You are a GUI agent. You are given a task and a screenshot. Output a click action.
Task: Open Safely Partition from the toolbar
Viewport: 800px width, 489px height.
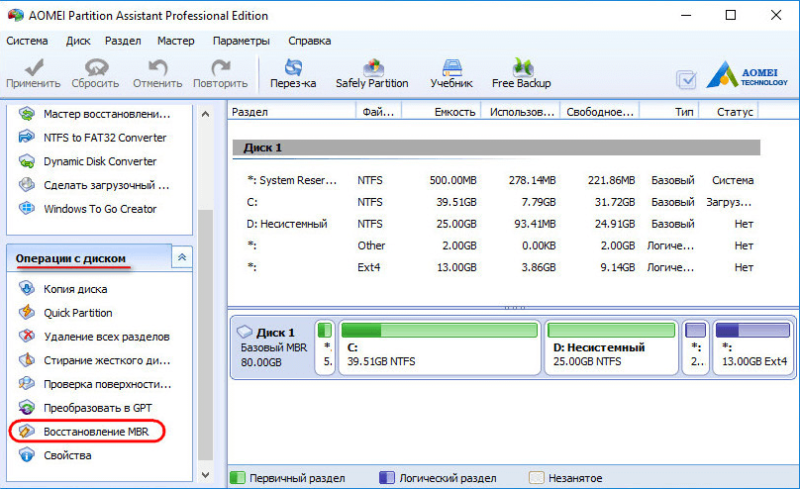click(x=372, y=74)
